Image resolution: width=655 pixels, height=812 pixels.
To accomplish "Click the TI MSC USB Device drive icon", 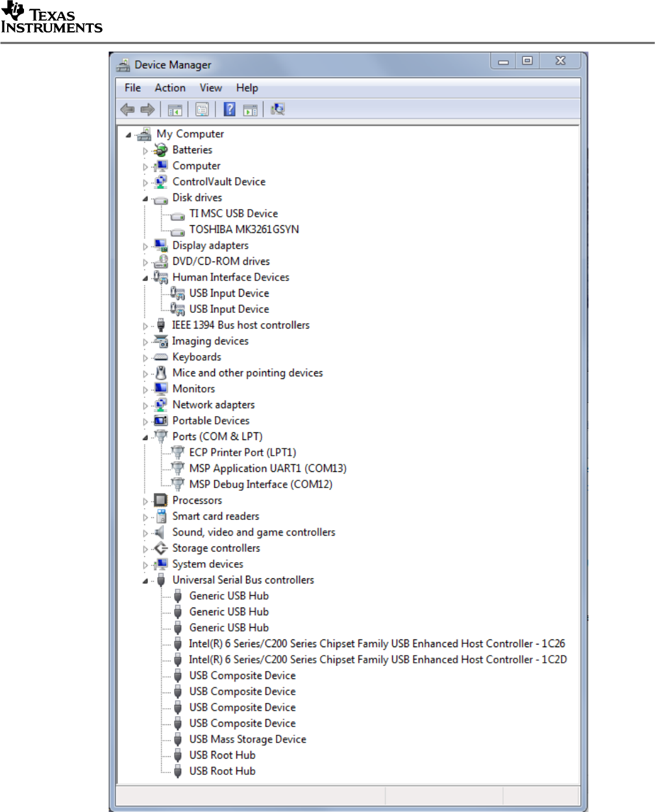I will pyautogui.click(x=177, y=215).
